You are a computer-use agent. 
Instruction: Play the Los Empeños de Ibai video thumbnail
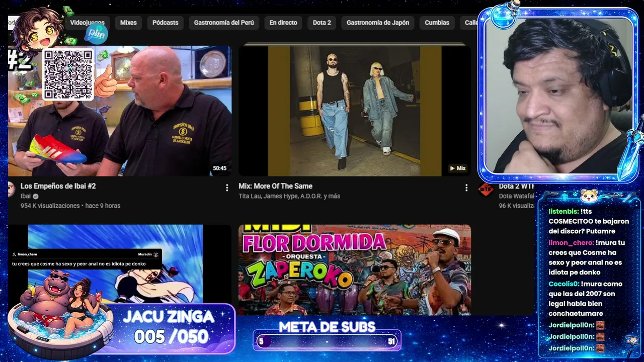click(120, 111)
